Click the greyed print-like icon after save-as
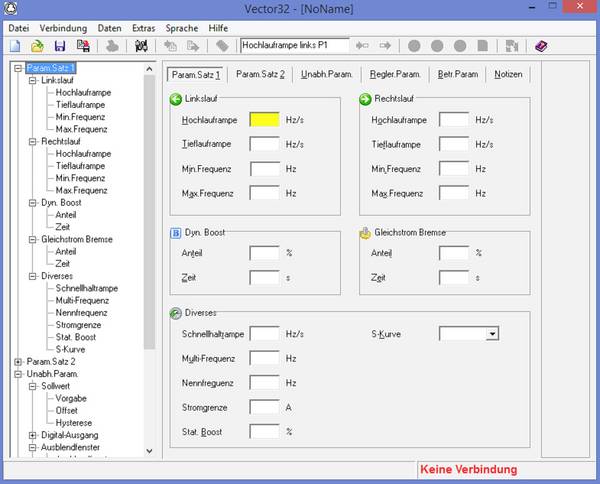Screen dimensions: 600x484 click(112, 46)
